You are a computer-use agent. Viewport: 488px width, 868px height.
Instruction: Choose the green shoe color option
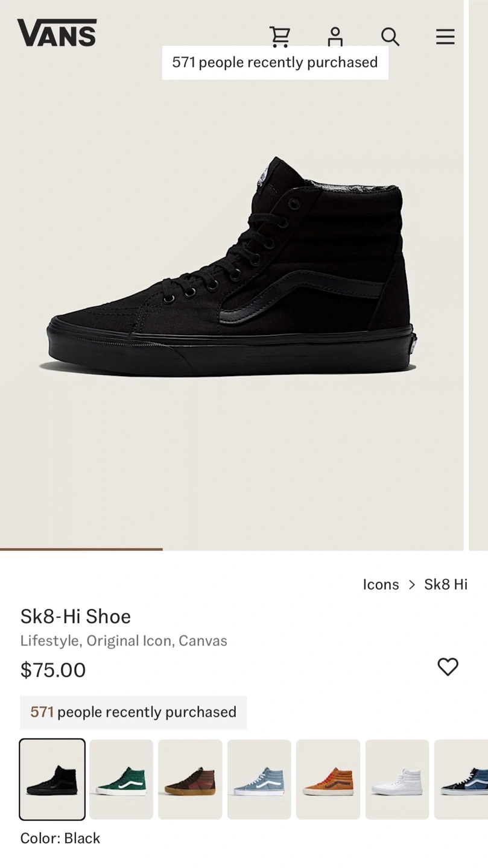pyautogui.click(x=121, y=779)
